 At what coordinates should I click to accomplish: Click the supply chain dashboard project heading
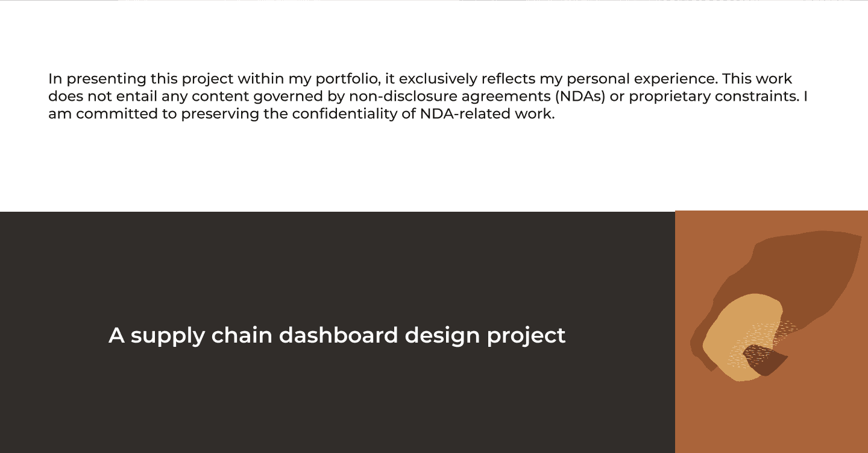[337, 335]
